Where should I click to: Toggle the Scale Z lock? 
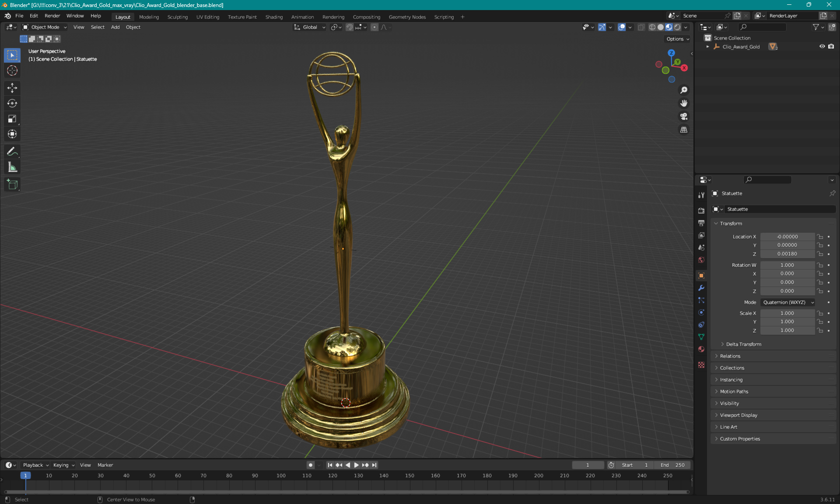(820, 330)
